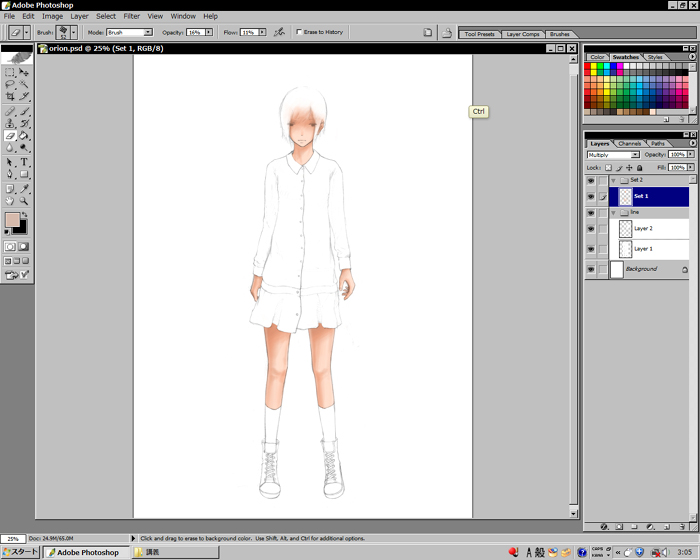
Task: Collapse the Set 2 layer group
Action: pyautogui.click(x=613, y=180)
